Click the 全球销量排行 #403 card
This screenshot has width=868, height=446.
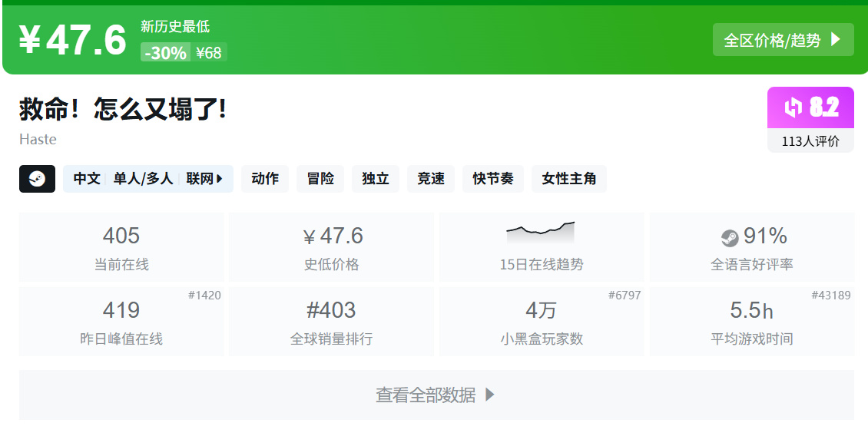point(331,322)
